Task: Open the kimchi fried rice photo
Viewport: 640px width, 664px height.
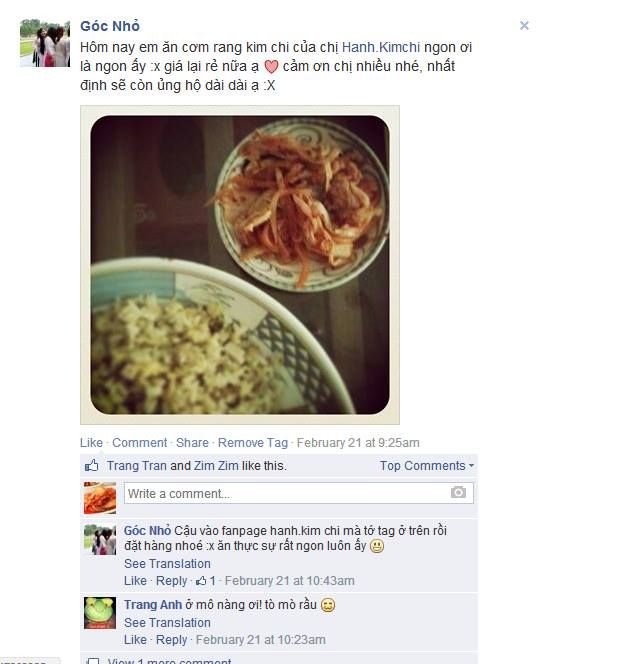Action: (240, 265)
